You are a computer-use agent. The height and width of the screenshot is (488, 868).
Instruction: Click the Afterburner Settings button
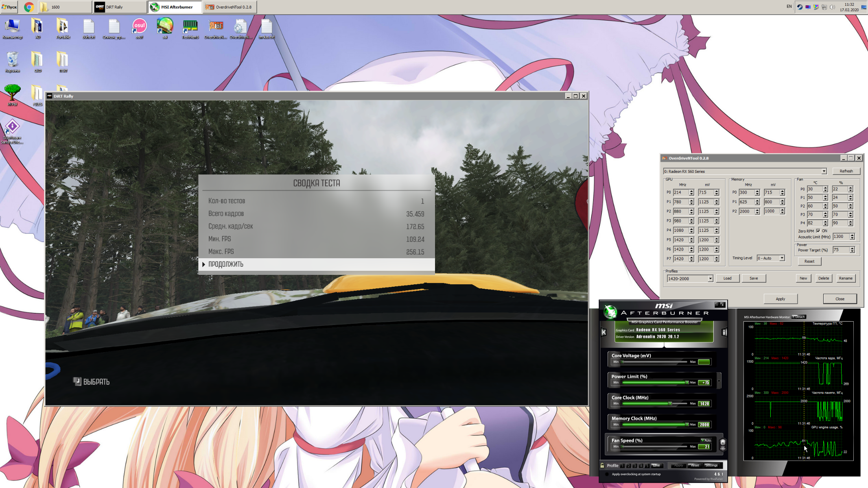click(711, 465)
